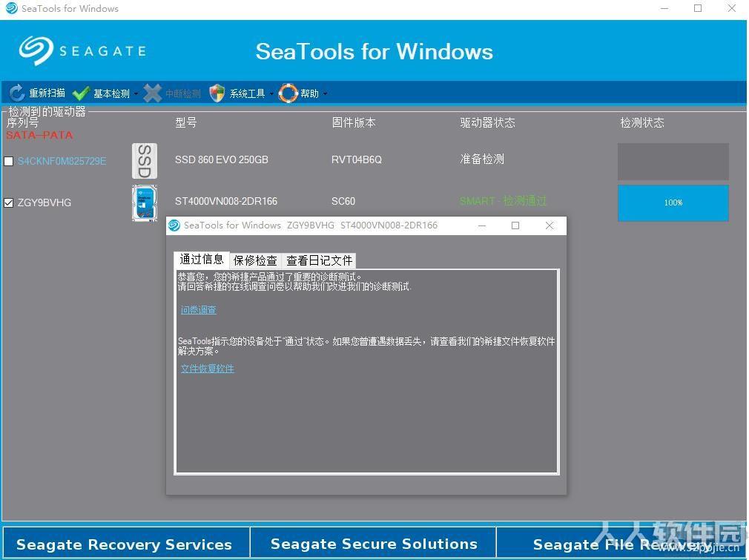Click the 型号 column header

coord(186,123)
